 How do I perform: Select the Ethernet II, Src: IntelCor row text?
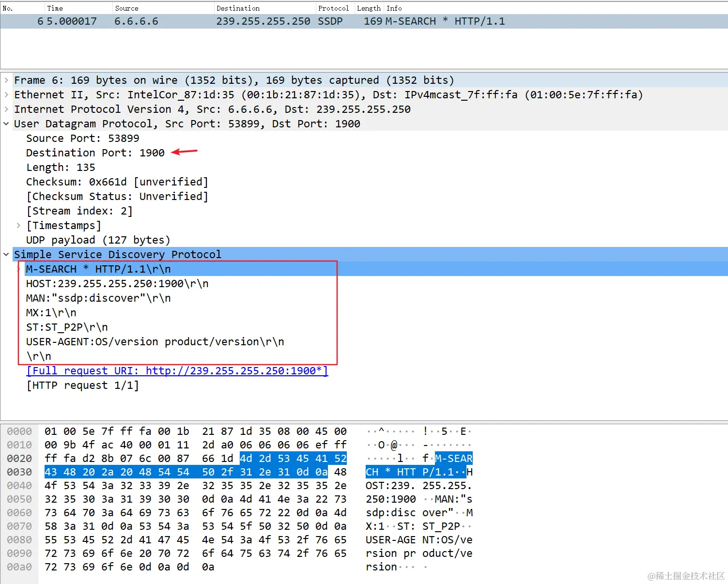(x=328, y=95)
